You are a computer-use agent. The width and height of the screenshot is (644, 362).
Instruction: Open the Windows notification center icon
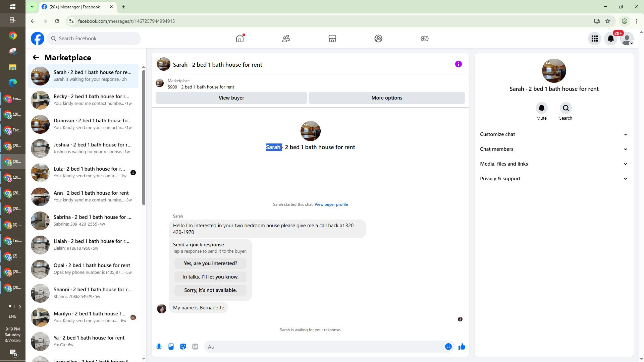13,353
